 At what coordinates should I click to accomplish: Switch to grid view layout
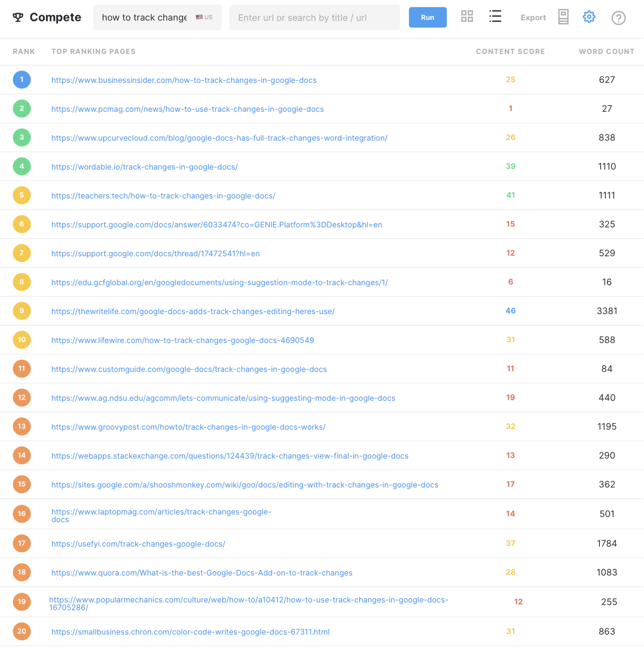(x=467, y=17)
